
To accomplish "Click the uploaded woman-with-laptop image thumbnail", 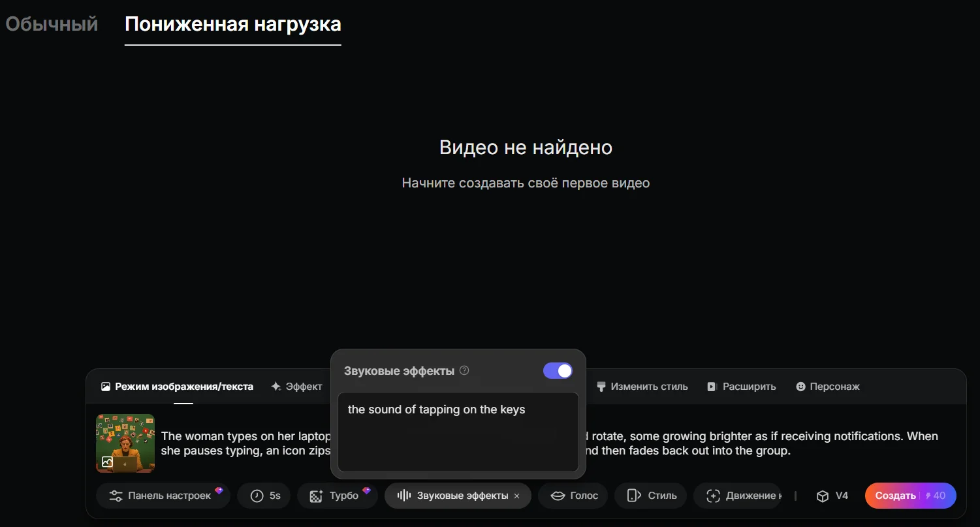I will pos(125,443).
